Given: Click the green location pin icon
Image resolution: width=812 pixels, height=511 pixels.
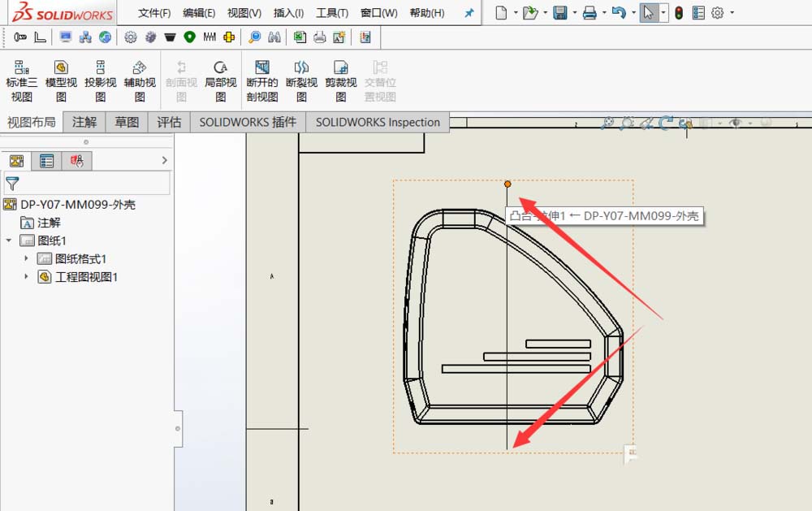Looking at the screenshot, I should click(x=189, y=37).
